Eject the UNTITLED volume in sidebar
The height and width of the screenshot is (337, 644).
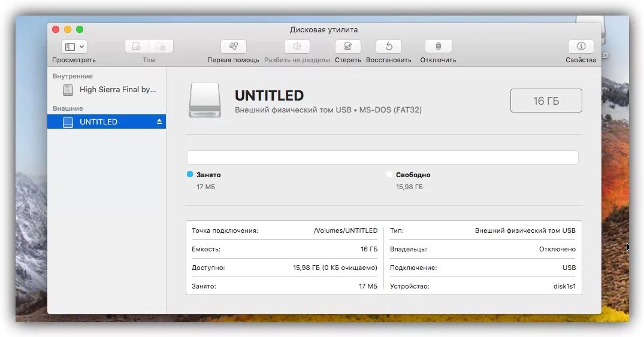(159, 122)
